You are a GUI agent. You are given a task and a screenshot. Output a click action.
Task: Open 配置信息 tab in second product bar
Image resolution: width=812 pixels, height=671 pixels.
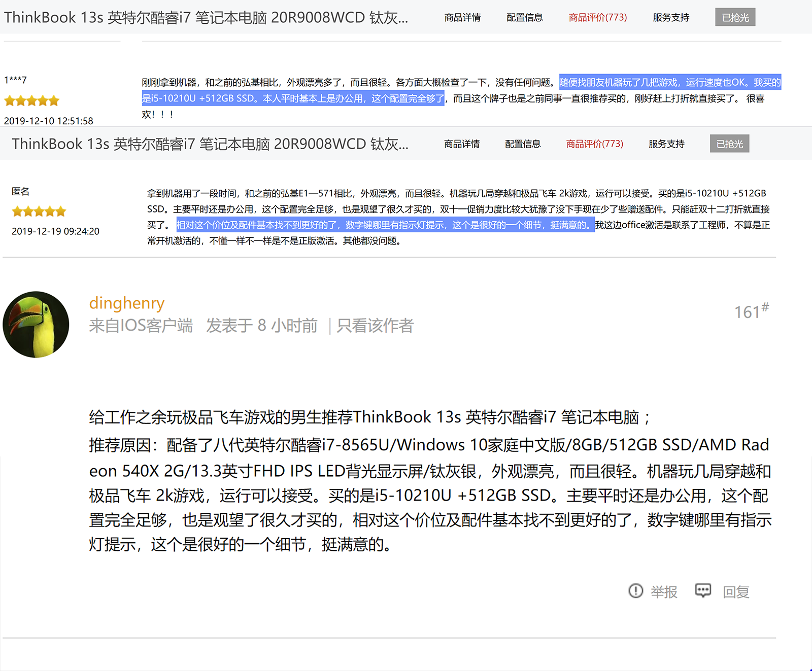click(523, 144)
